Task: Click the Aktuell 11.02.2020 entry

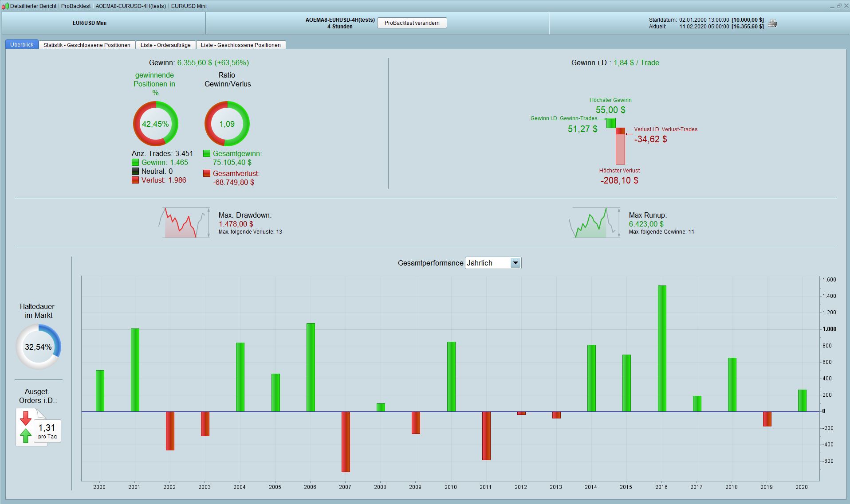Action: (x=706, y=27)
